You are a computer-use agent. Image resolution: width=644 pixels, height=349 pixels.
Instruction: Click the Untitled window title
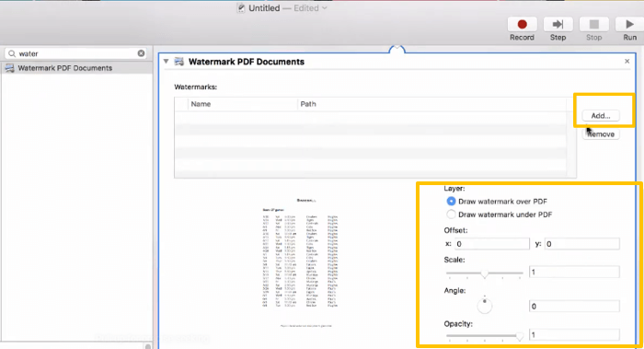(264, 8)
